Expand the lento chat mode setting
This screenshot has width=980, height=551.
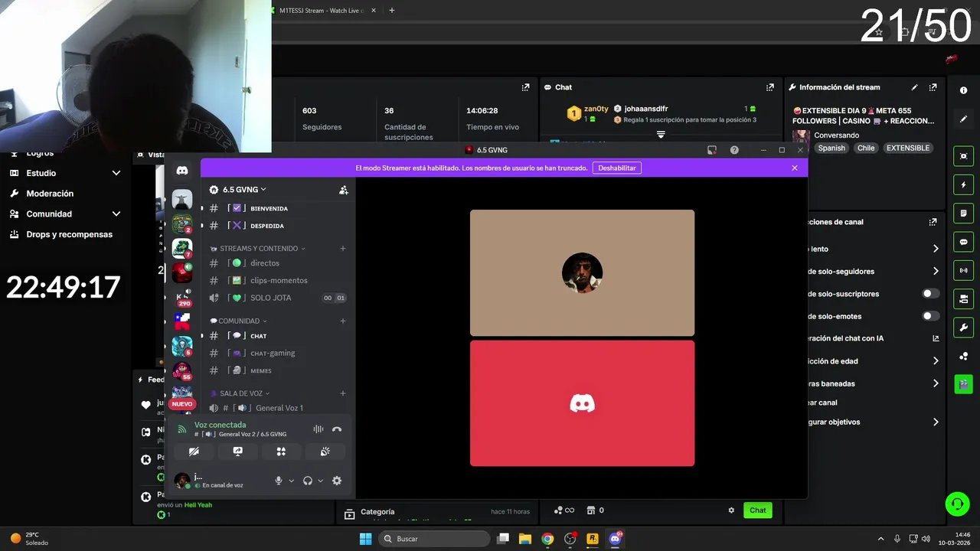[x=936, y=249]
